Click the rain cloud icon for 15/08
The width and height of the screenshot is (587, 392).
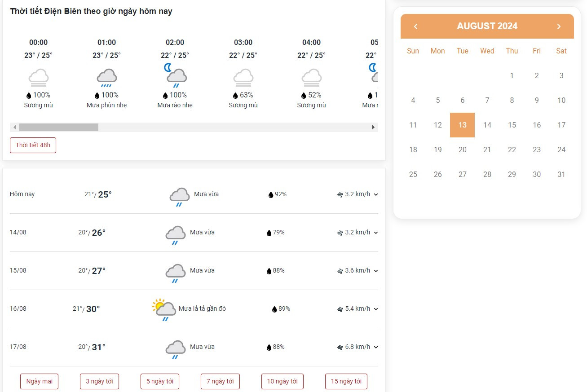tap(176, 273)
